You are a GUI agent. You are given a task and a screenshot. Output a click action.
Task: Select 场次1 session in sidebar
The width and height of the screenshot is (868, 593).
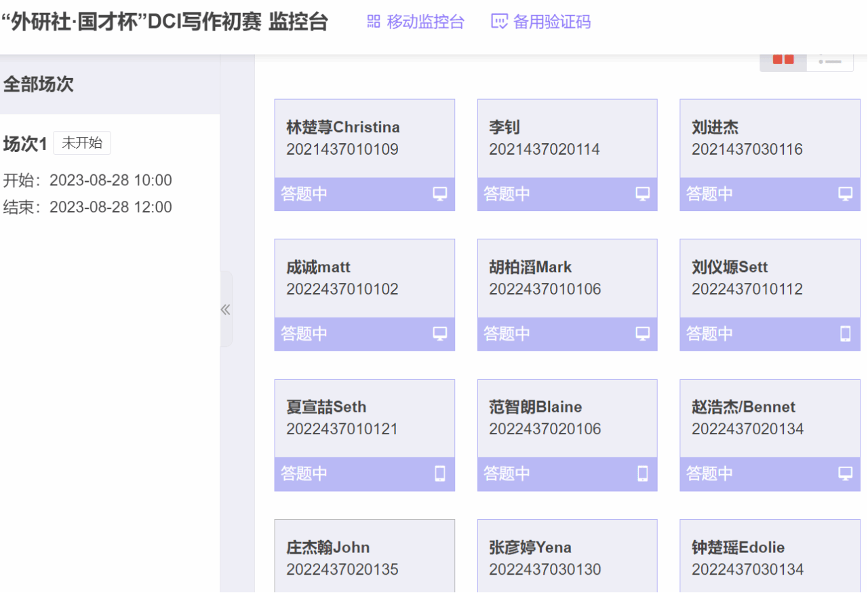click(25, 144)
